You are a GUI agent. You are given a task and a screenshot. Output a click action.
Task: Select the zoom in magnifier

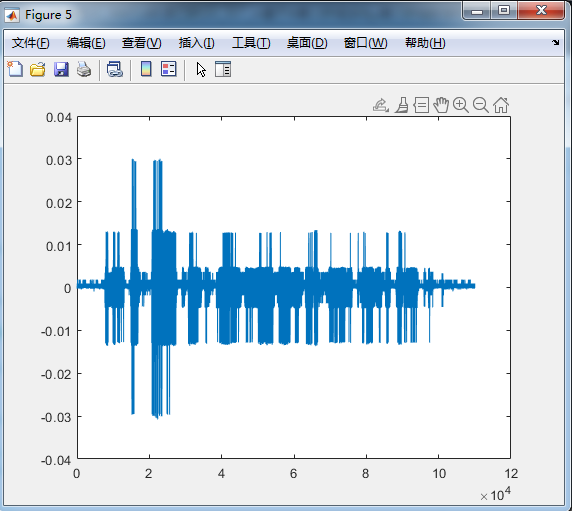461,105
